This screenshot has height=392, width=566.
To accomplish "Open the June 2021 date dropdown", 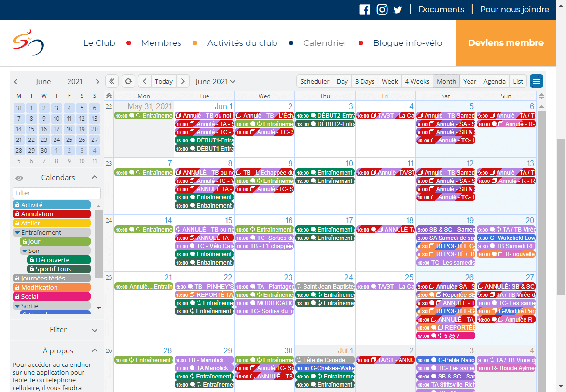I will click(215, 81).
